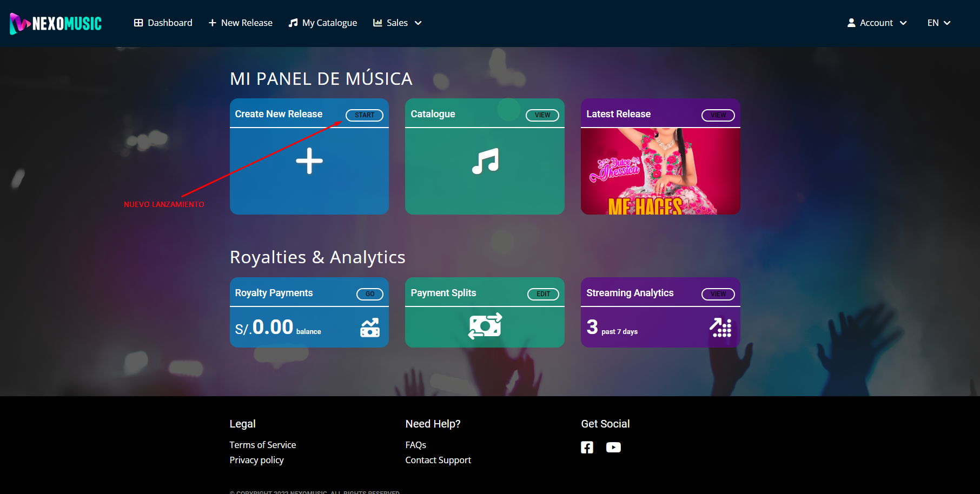This screenshot has height=494, width=980.
Task: Click the growth chart icon in Streaming Analytics
Action: (720, 327)
